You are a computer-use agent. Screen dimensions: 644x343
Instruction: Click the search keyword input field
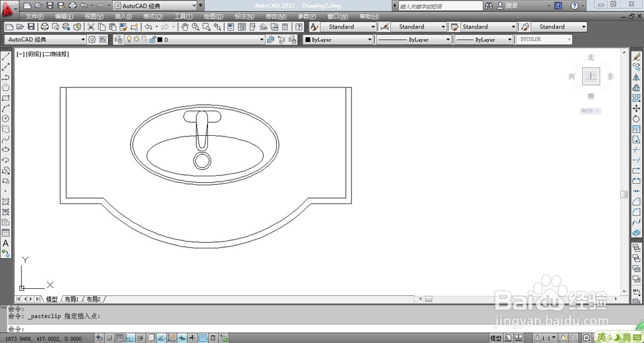(440, 6)
